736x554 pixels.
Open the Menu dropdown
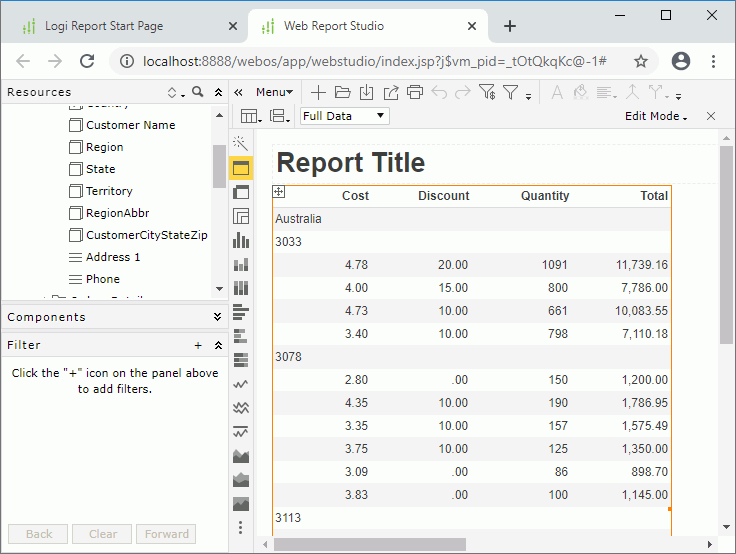click(273, 92)
